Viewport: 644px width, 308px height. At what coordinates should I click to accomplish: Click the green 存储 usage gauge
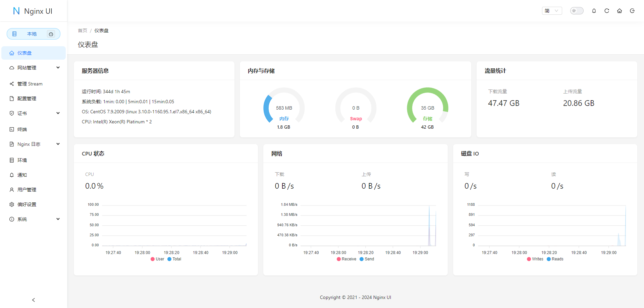tap(427, 108)
